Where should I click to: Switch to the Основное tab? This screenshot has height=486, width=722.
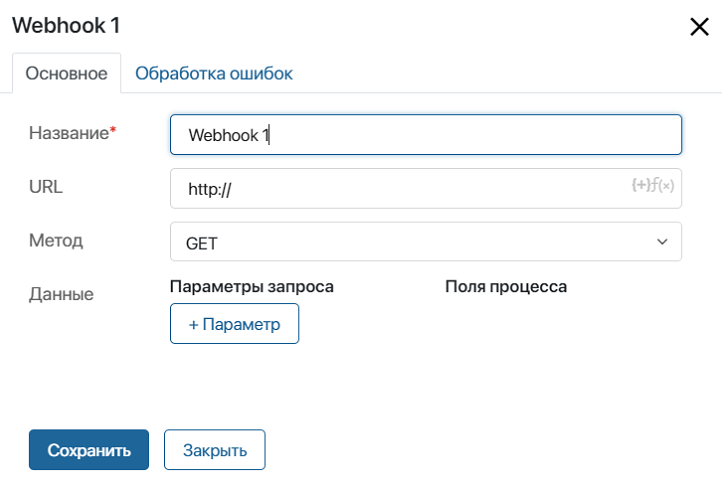tap(66, 73)
